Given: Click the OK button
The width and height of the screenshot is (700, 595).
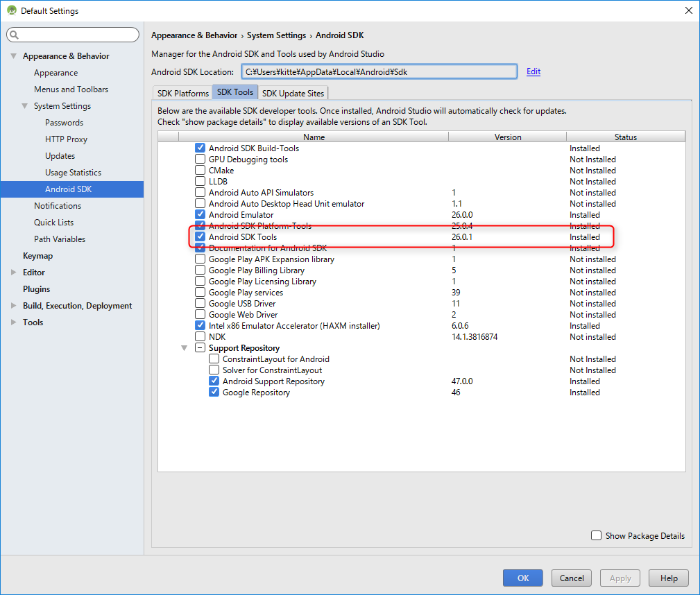Looking at the screenshot, I should tap(523, 578).
